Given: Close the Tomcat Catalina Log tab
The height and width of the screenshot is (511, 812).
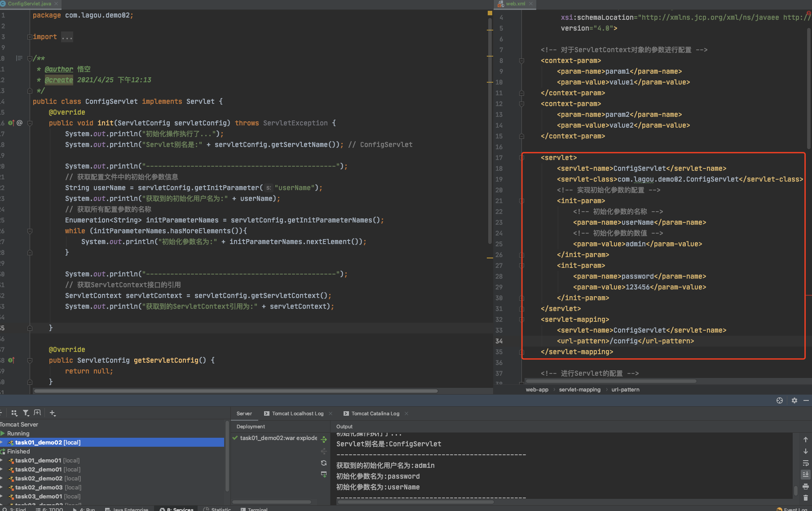Looking at the screenshot, I should tap(406, 413).
